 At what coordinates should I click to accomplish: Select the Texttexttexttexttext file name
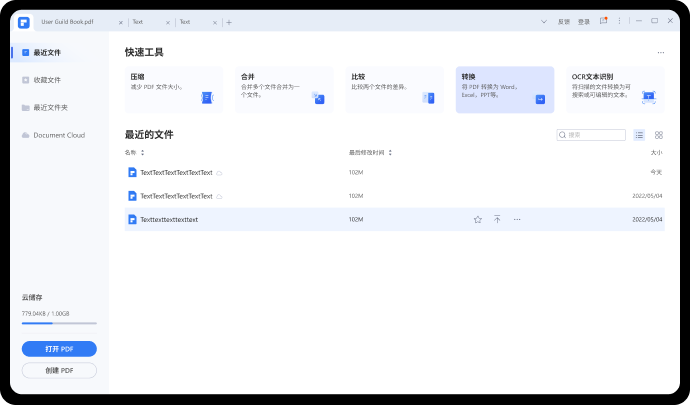[169, 220]
